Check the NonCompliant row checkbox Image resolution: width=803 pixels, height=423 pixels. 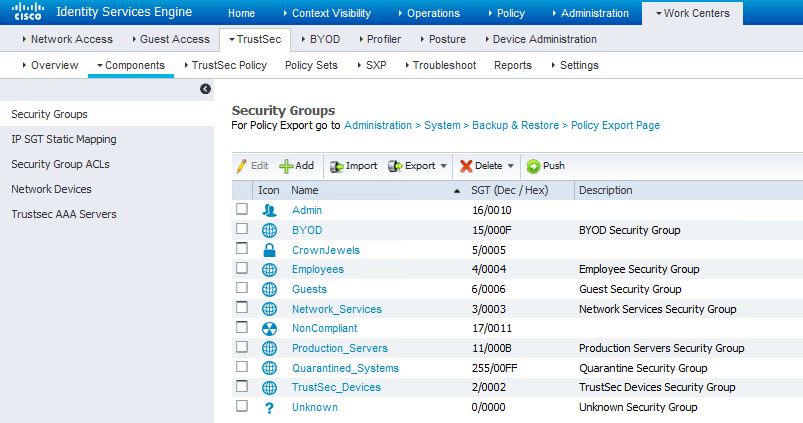(242, 327)
